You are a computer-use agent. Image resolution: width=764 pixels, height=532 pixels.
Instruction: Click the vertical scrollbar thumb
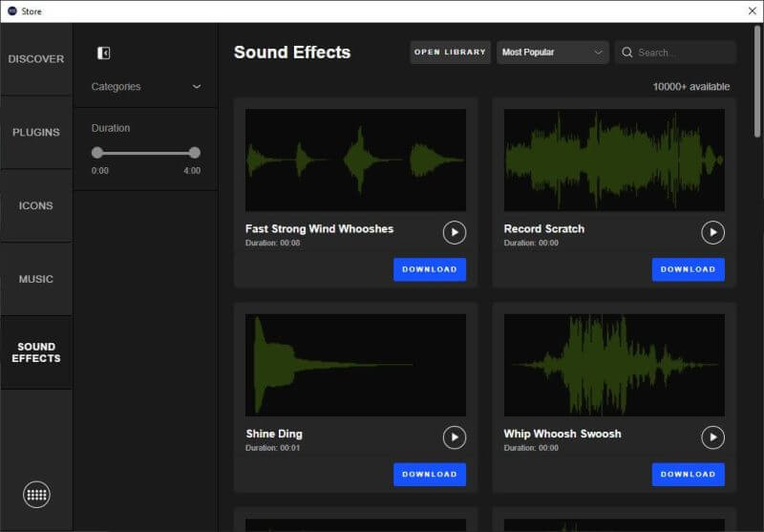pos(757,81)
